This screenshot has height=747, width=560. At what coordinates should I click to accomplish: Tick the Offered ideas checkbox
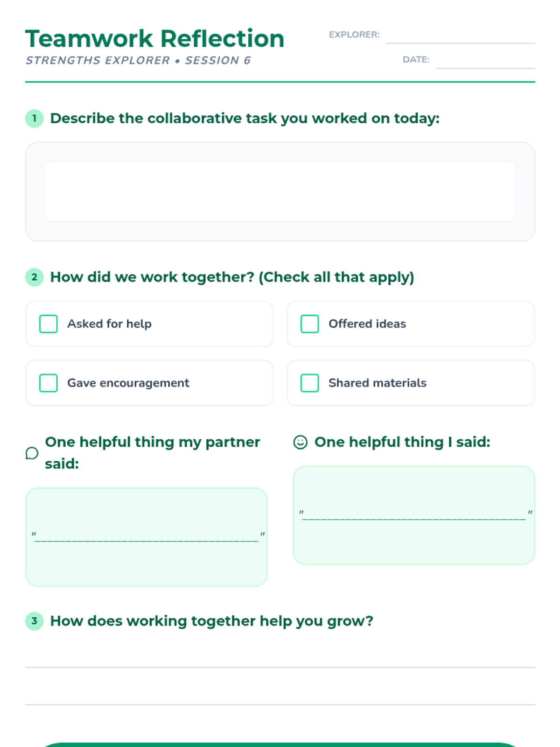pos(310,324)
